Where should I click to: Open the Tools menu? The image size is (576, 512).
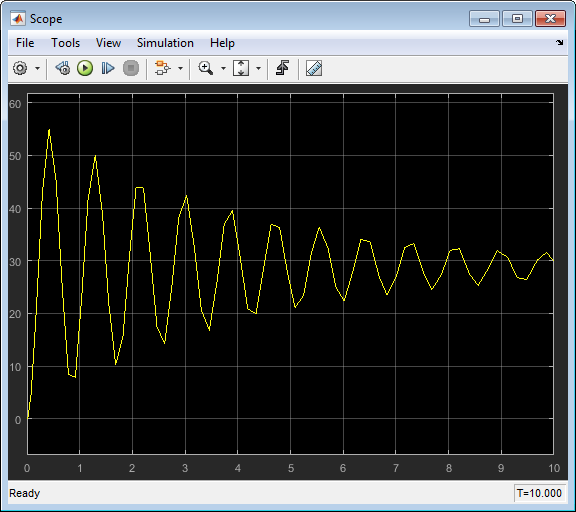pos(65,43)
